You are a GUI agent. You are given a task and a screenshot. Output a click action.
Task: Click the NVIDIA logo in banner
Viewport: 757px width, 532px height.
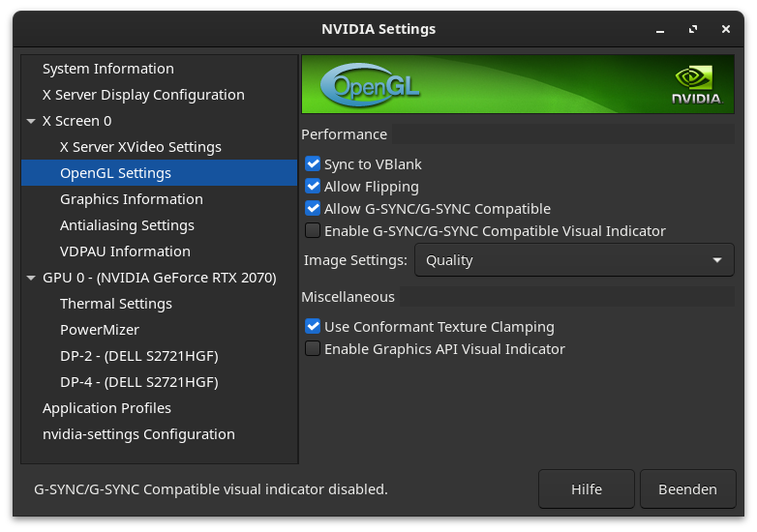(696, 85)
